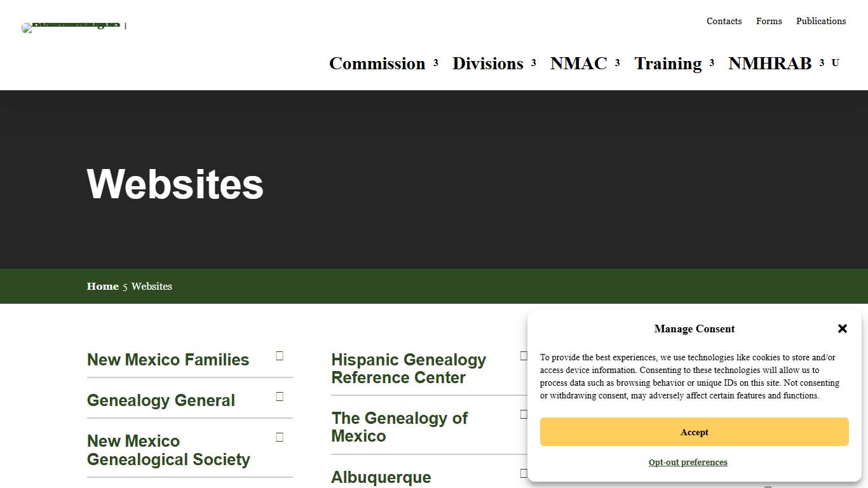Image resolution: width=868 pixels, height=488 pixels.
Task: Open the search icon in the navigation bar
Action: click(x=835, y=63)
